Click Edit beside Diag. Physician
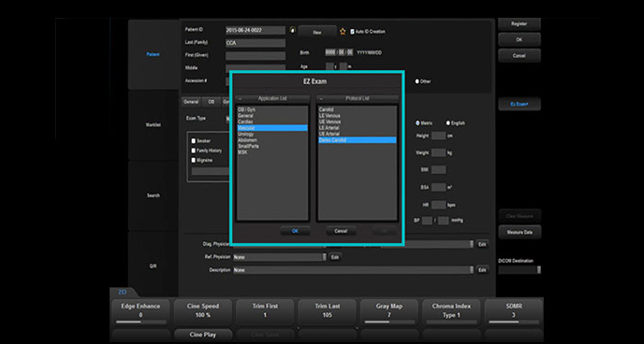 point(482,244)
